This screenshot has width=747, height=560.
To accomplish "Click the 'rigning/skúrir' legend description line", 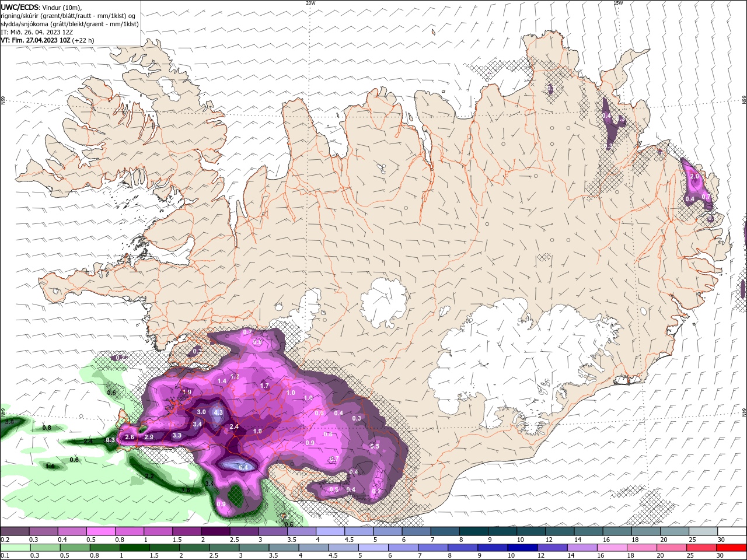I will [69, 16].
